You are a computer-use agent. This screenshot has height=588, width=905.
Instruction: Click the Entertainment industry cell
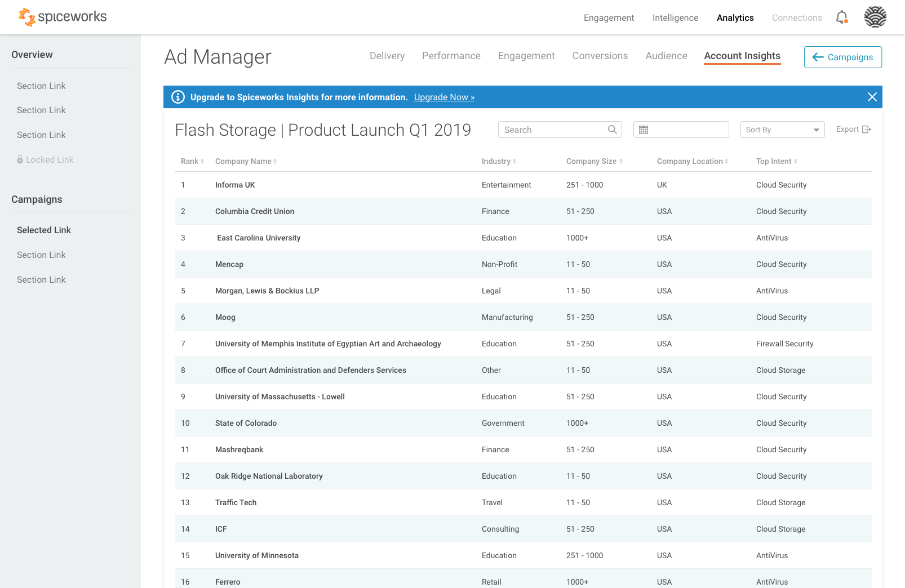(506, 185)
